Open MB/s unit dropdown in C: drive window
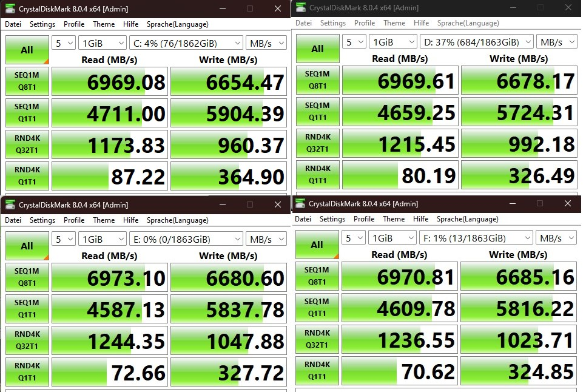Screen dimensions: 586x392 266,43
